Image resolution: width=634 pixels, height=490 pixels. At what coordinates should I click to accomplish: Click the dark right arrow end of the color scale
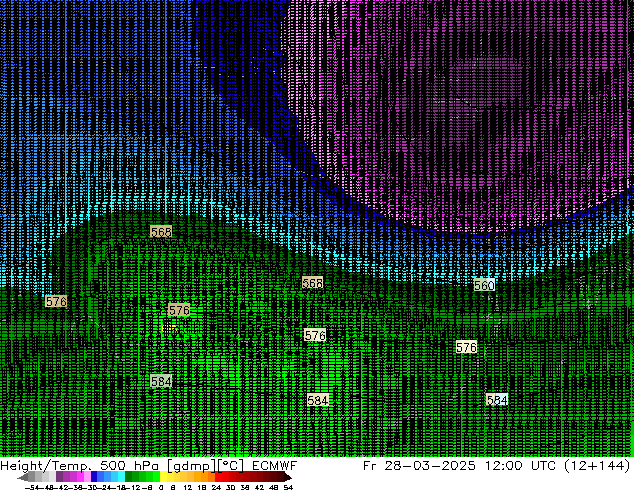point(287,477)
